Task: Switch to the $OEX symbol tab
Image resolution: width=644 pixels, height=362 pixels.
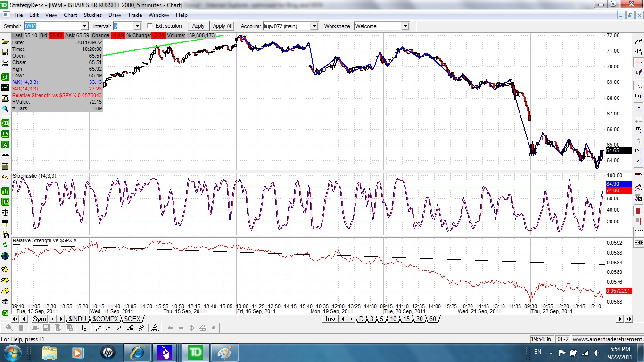Action: [132, 319]
